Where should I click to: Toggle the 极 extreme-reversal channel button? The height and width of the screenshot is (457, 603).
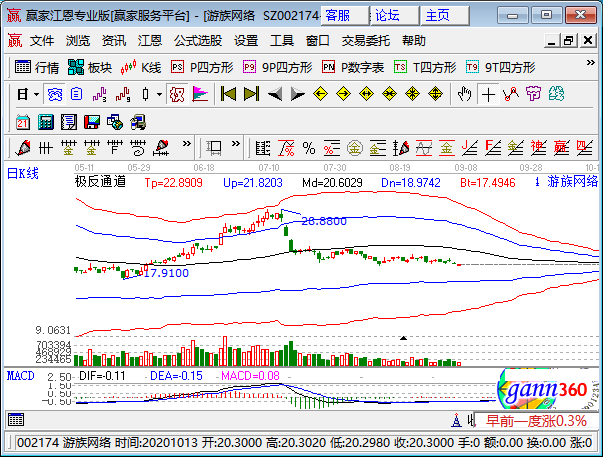pos(177,94)
